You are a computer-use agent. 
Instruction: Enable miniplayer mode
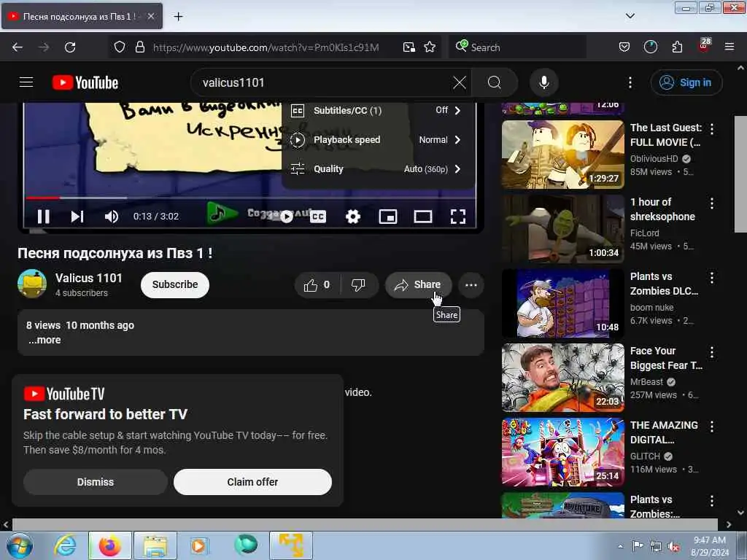pyautogui.click(x=388, y=217)
